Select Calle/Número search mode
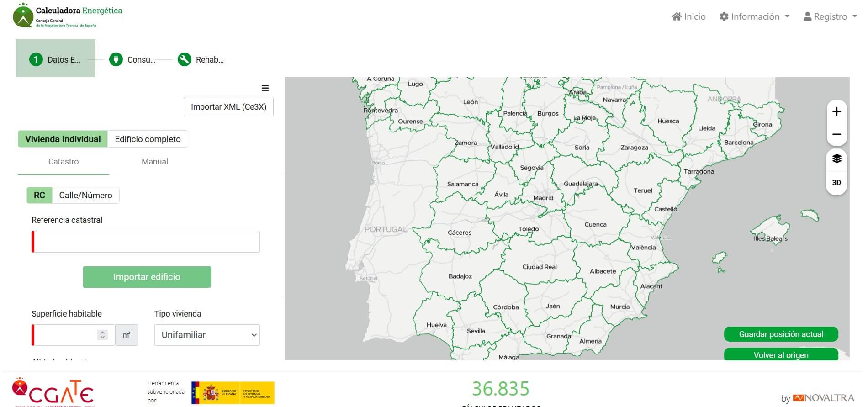 (85, 195)
